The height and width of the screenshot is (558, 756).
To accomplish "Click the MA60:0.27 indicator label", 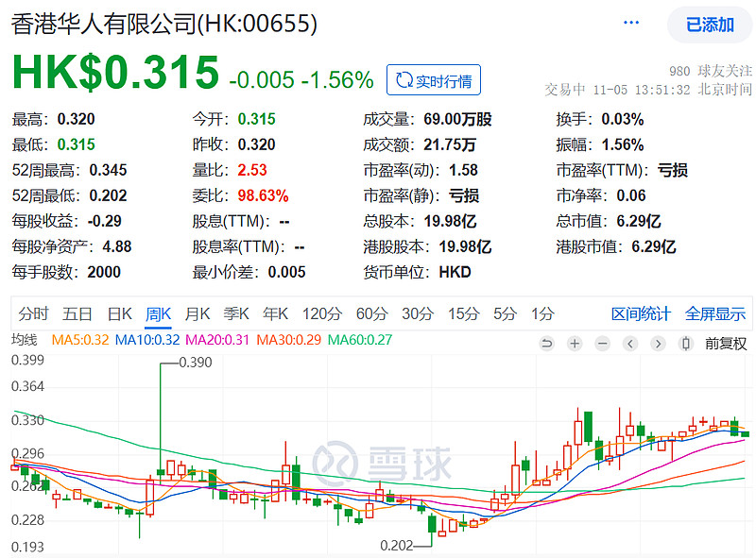I will pyautogui.click(x=360, y=340).
